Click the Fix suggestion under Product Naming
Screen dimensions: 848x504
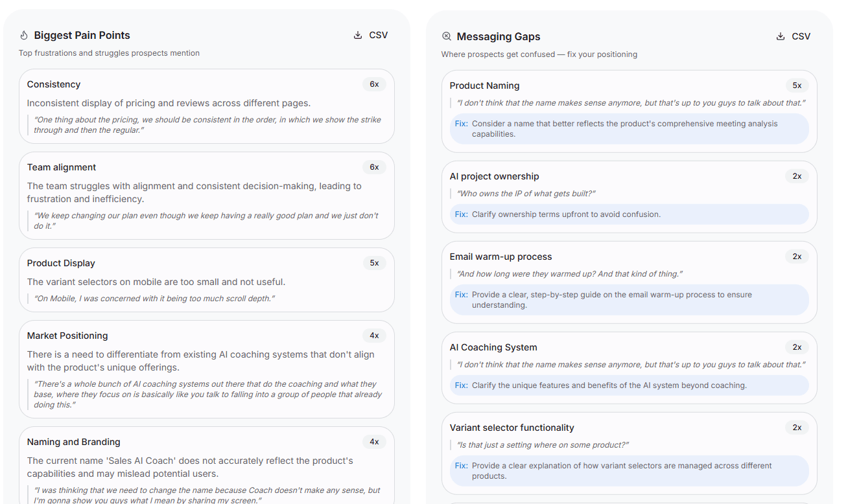click(x=630, y=128)
